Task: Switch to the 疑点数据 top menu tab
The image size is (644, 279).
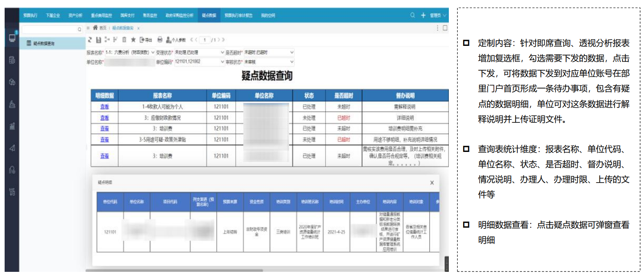Action: click(x=209, y=15)
